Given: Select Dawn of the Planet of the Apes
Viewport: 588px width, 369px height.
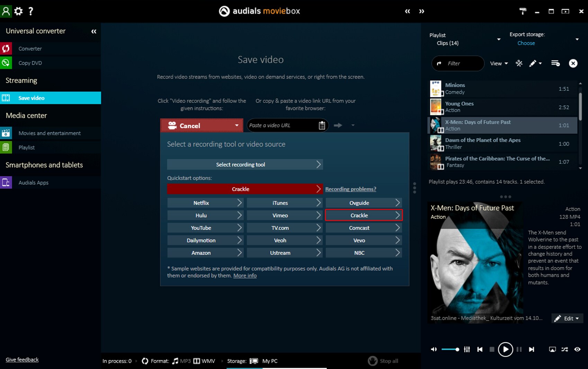Looking at the screenshot, I should [x=503, y=143].
